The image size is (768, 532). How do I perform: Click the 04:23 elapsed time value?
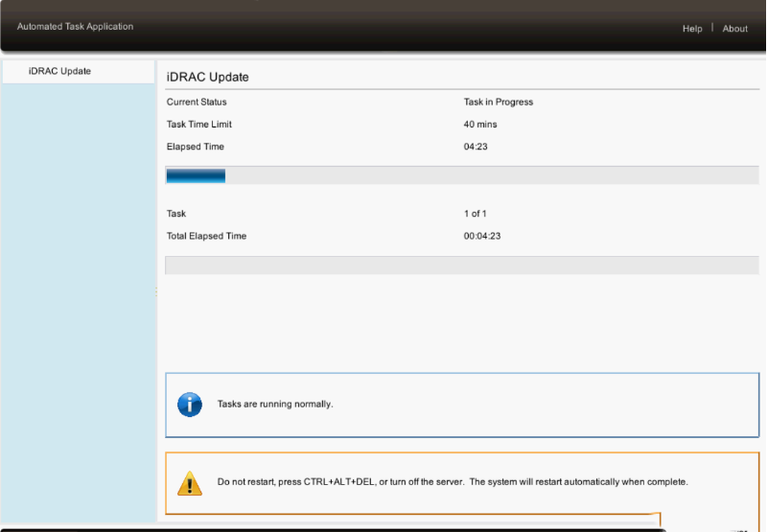click(476, 147)
